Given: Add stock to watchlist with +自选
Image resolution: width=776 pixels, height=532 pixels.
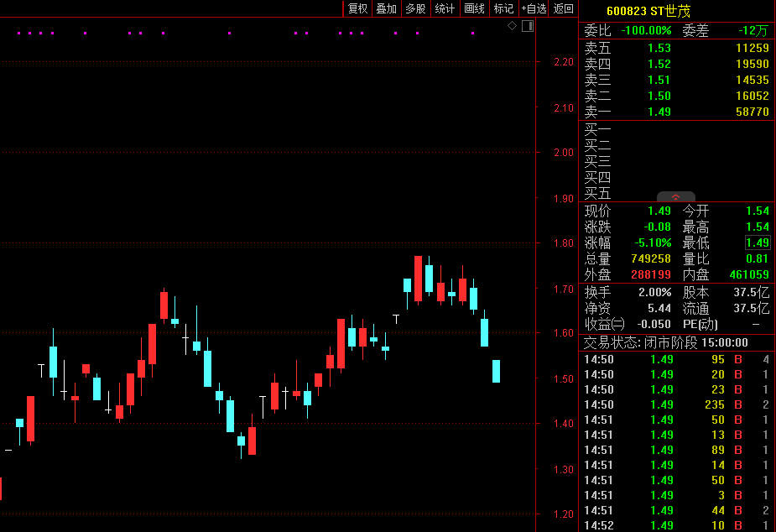Looking at the screenshot, I should click(534, 8).
